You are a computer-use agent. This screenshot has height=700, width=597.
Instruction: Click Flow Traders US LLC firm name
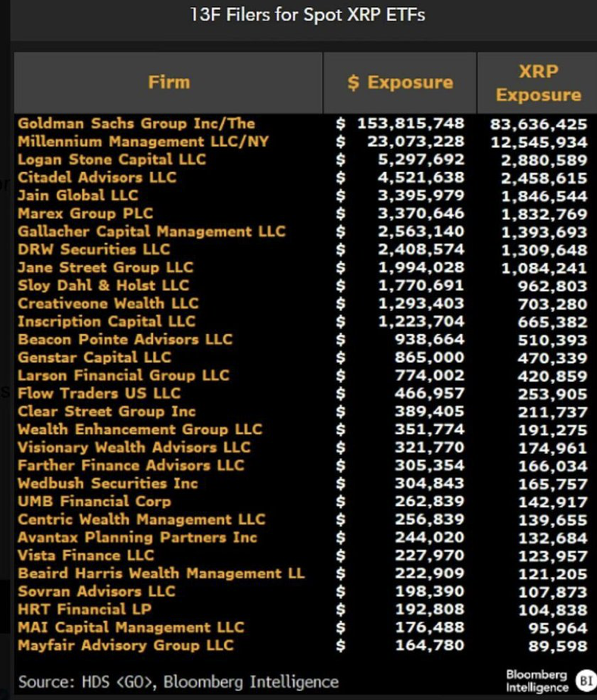99,393
